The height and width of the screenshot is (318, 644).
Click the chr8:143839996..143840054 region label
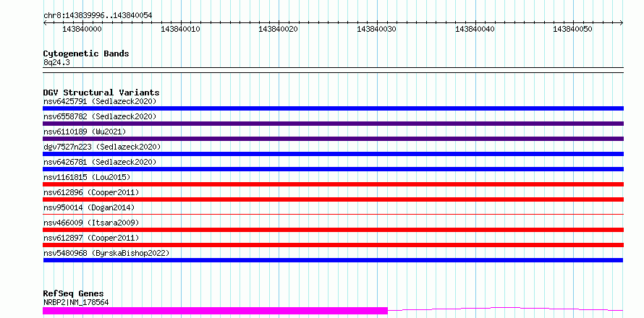[x=98, y=16]
